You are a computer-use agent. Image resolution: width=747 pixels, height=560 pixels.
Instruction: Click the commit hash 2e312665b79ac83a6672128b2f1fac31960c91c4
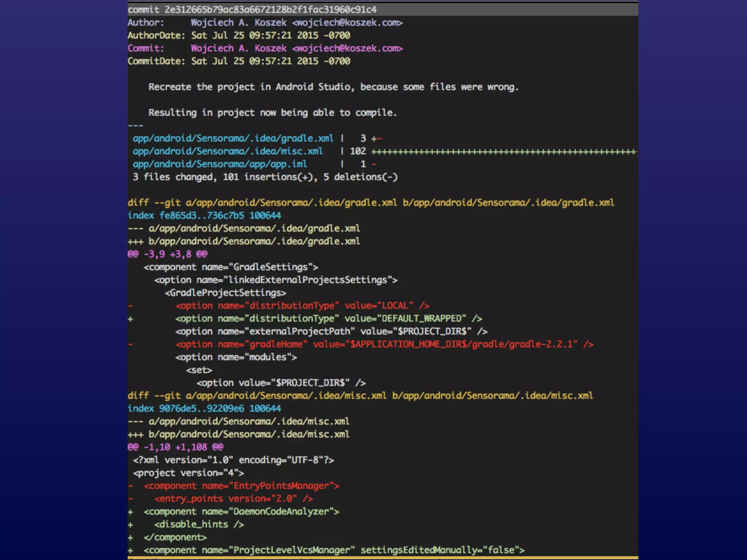pos(271,9)
